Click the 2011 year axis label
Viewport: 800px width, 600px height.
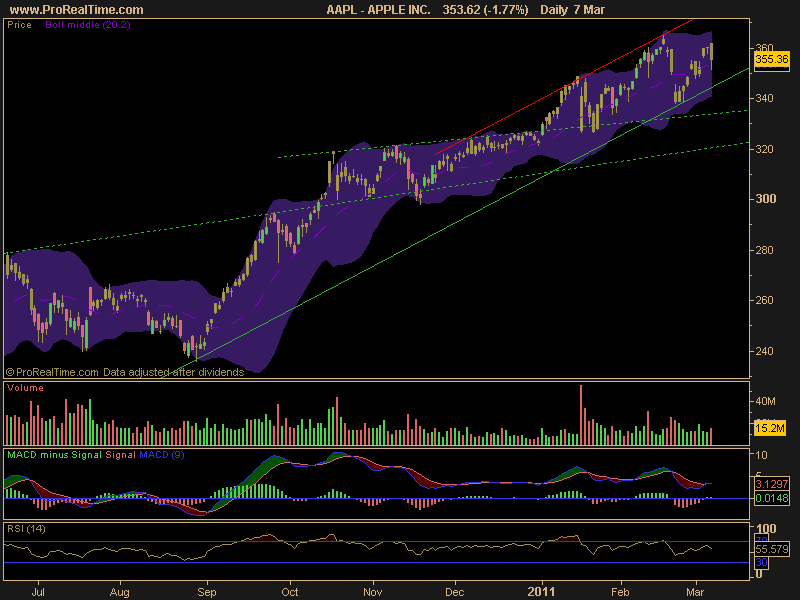(541, 592)
